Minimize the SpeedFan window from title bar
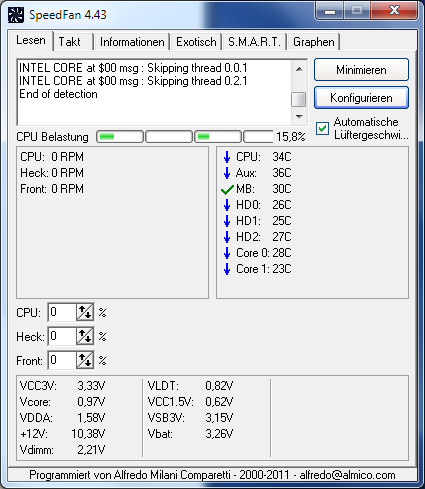 coord(330,11)
